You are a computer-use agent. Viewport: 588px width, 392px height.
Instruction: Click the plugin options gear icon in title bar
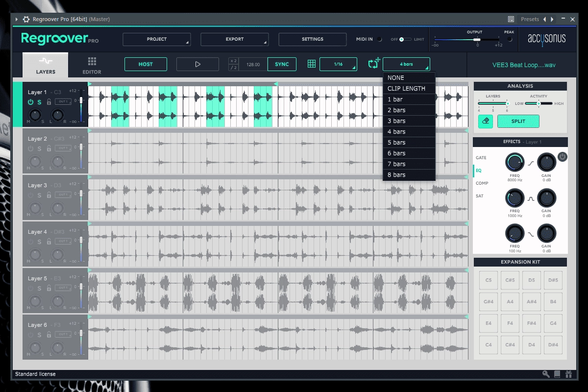tap(26, 19)
